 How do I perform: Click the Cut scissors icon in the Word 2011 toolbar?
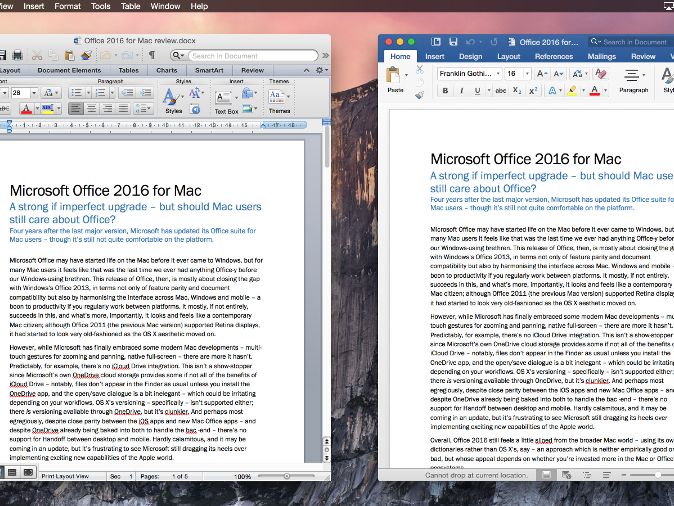37,55
